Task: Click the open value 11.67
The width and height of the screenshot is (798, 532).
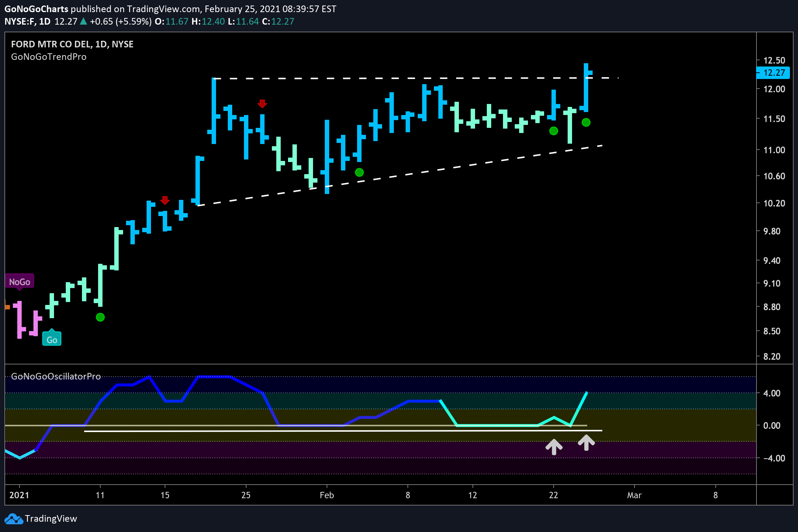Action: click(x=177, y=21)
